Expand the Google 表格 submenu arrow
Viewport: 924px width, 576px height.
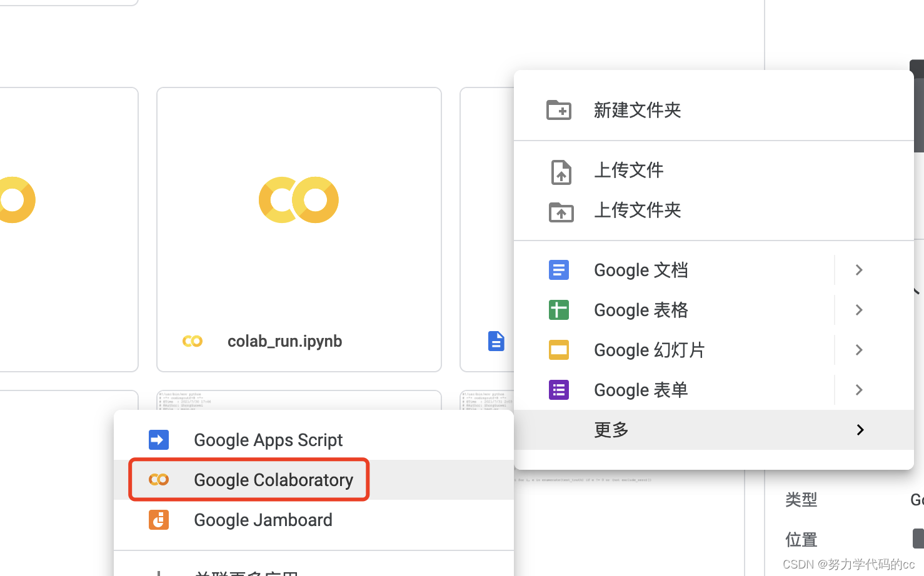click(858, 309)
